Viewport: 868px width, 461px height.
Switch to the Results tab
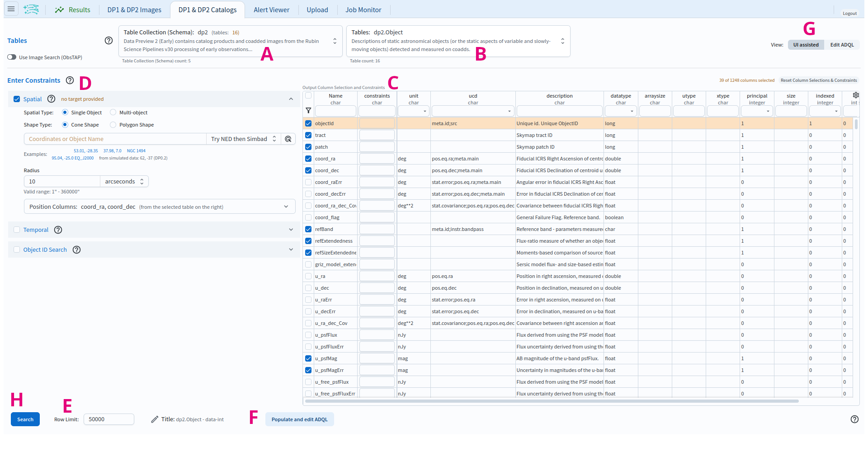72,9
